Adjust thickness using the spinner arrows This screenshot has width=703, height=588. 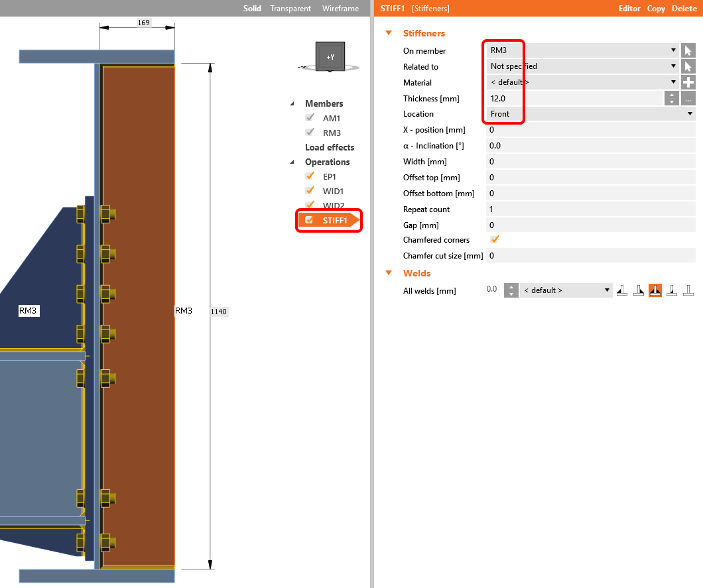pos(671,98)
